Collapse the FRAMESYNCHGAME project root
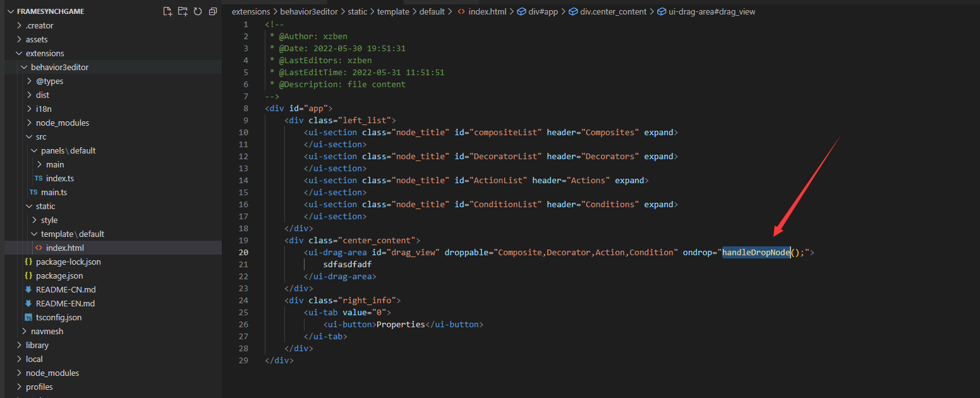Screen dimensions: 980x398 point(50,11)
